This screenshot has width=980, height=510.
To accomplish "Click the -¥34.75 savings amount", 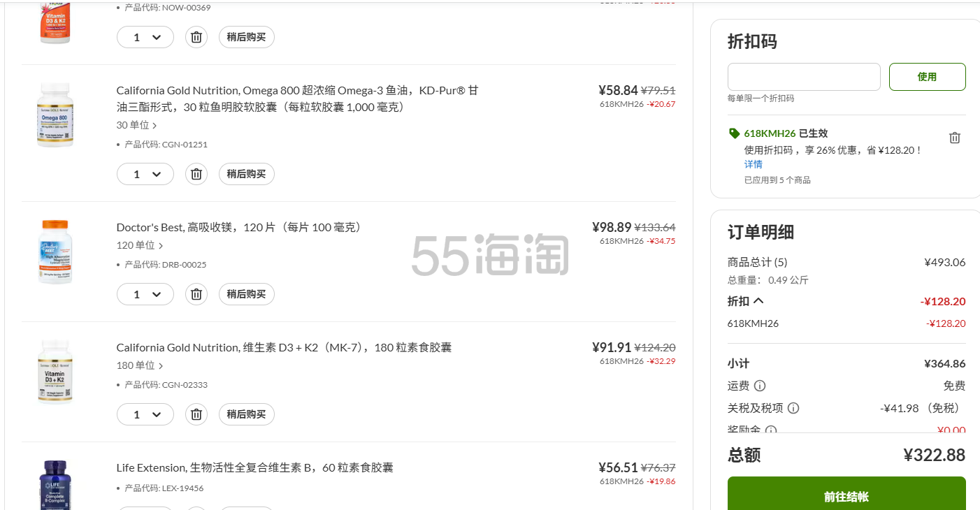I will 661,241.
